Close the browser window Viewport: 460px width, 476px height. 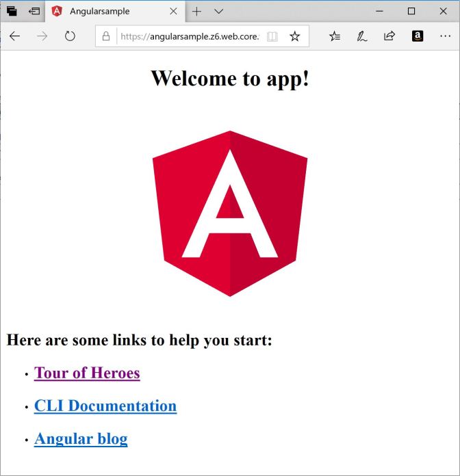click(443, 11)
